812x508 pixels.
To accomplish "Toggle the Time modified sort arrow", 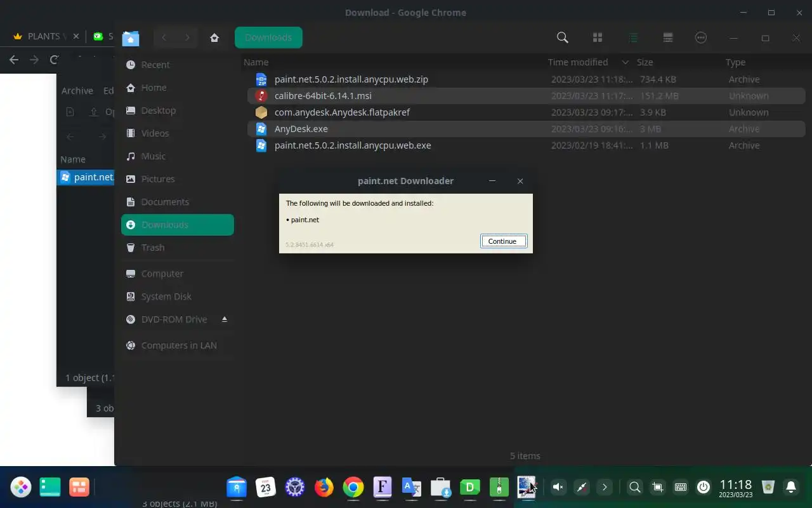I will pos(625,62).
